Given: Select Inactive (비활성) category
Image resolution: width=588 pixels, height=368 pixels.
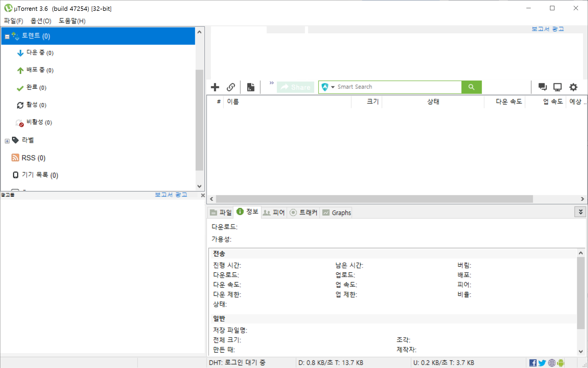Looking at the screenshot, I should [x=34, y=122].
